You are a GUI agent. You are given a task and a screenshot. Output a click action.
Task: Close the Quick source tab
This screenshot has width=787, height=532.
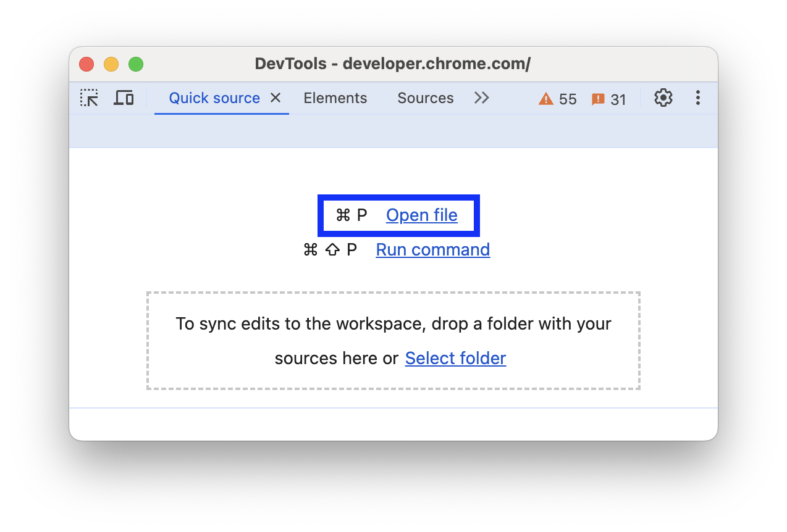(275, 98)
